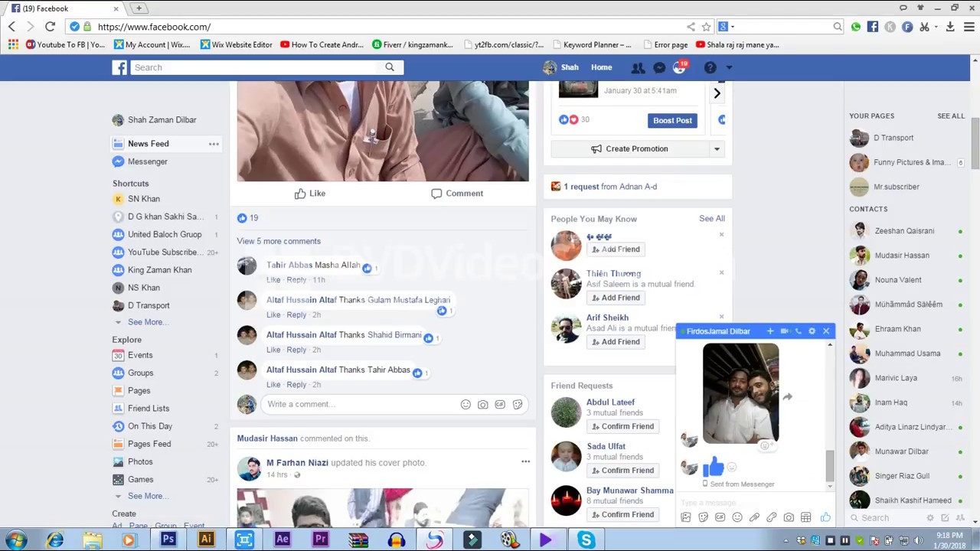Open Create Promotion dropdown arrow
The height and width of the screenshot is (551, 980).
pos(717,149)
